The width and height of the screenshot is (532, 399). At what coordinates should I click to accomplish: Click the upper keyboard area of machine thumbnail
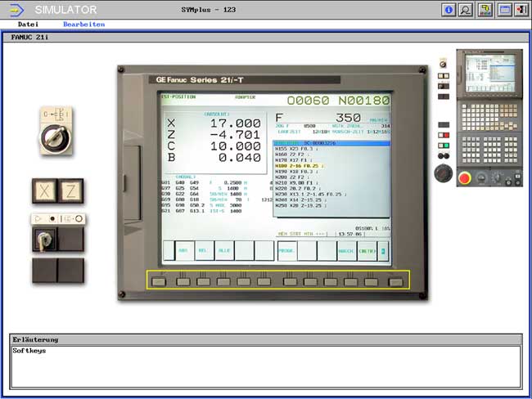[x=489, y=117]
